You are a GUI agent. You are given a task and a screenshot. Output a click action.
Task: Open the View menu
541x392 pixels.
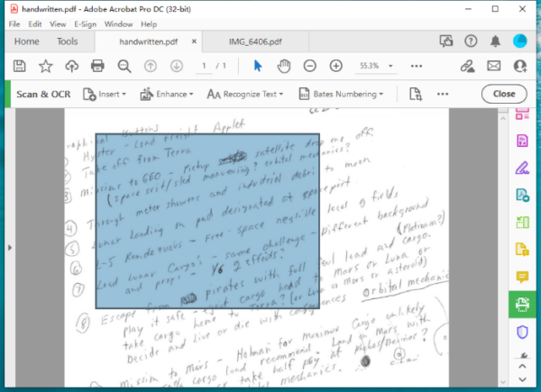tap(58, 24)
